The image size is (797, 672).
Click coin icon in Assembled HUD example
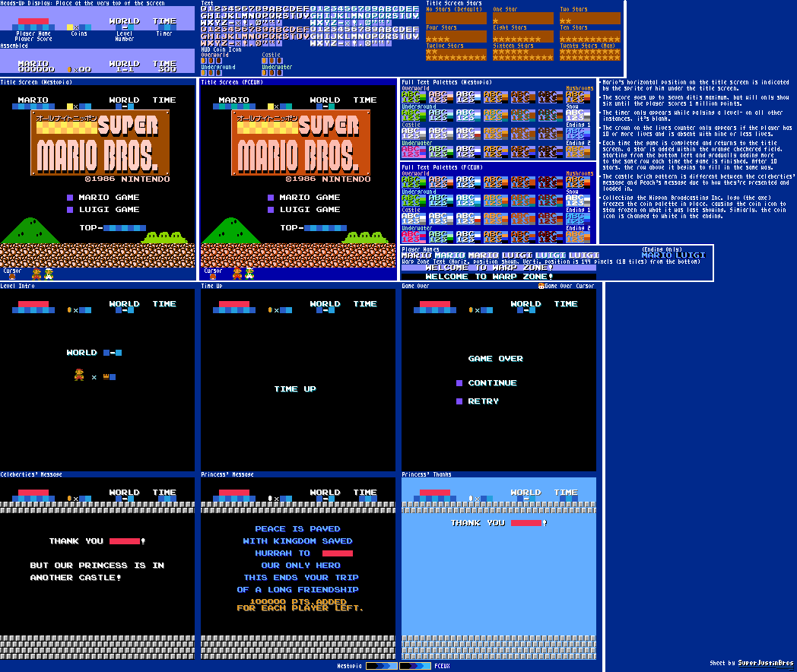[70, 69]
